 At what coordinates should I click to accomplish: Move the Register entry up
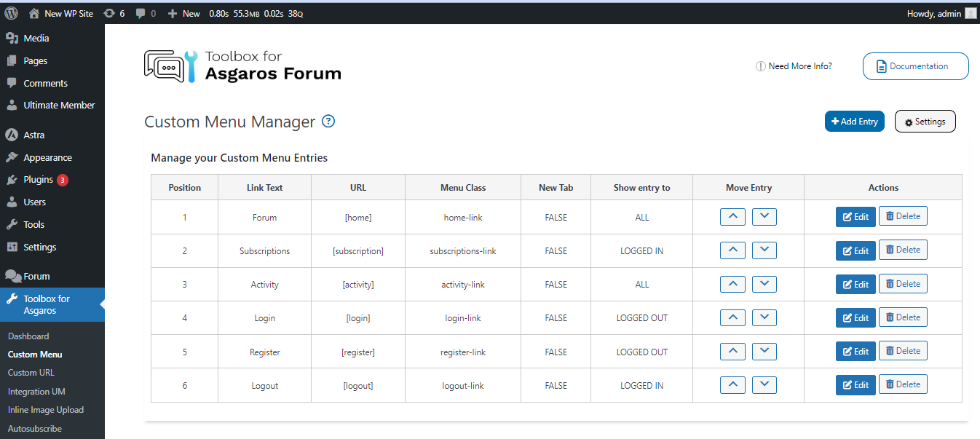click(732, 351)
